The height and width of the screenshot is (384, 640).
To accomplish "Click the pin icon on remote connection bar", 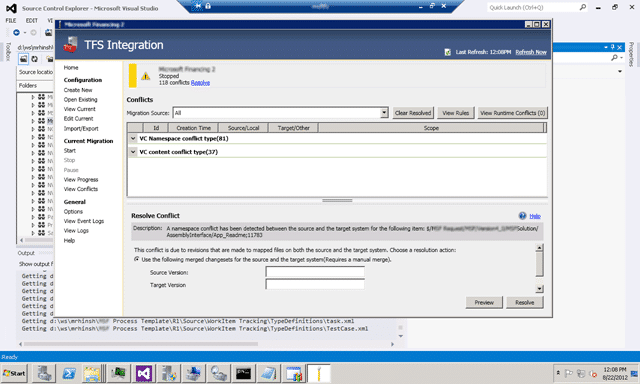I will [198, 6].
